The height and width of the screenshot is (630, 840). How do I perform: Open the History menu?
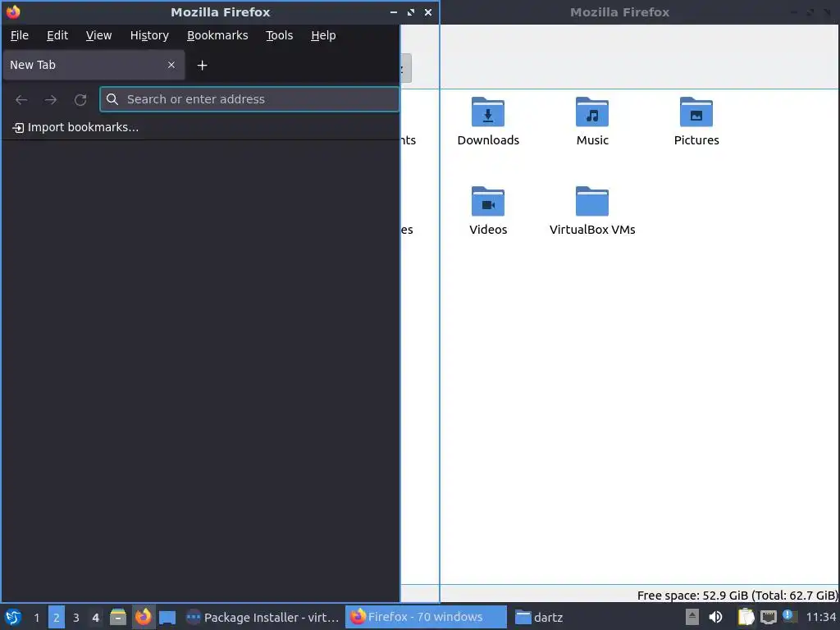(149, 35)
